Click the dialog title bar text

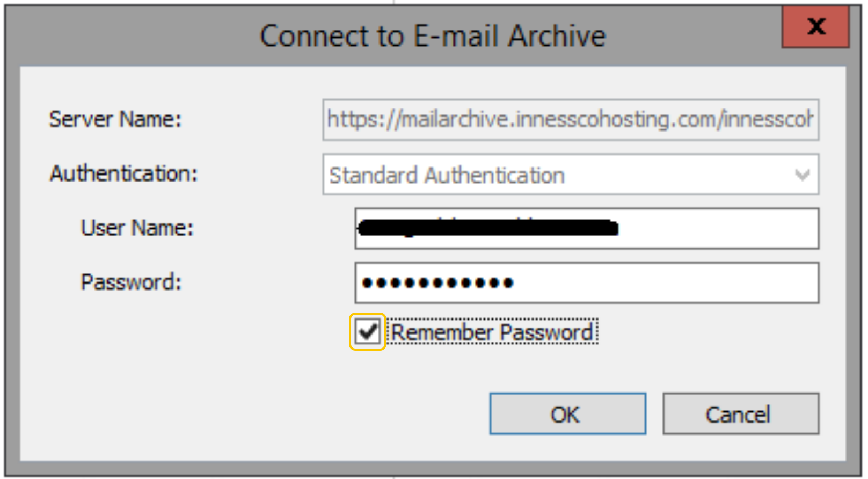pos(433,36)
